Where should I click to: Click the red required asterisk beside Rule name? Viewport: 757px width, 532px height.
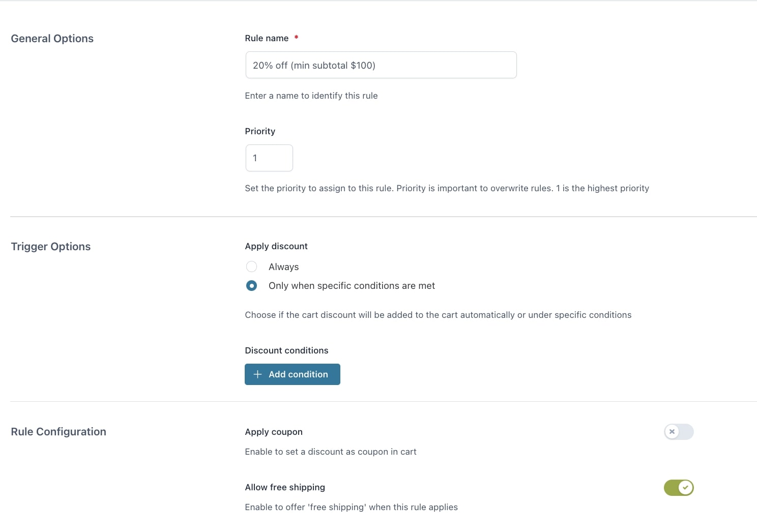coord(296,37)
